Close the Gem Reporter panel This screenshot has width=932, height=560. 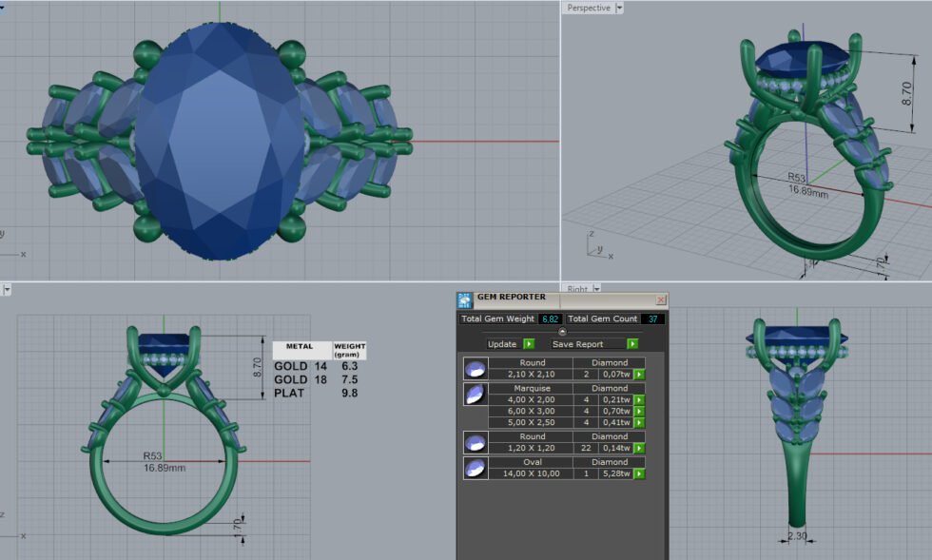[x=661, y=299]
